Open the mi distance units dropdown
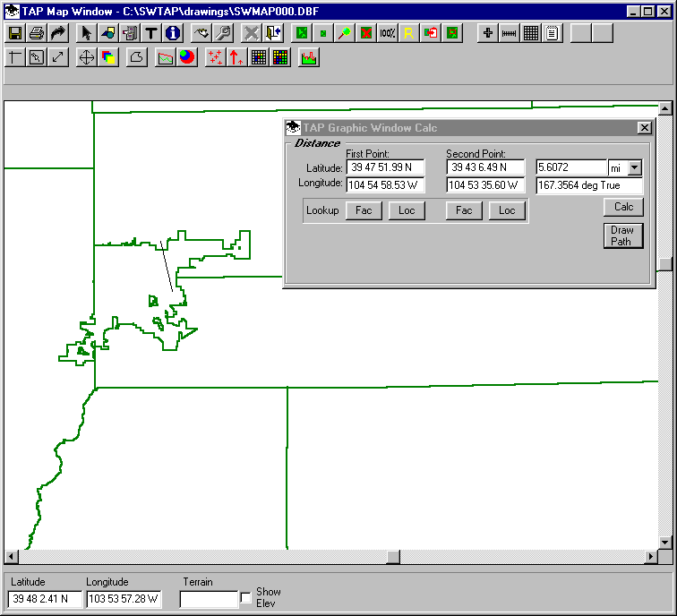Image resolution: width=677 pixels, height=616 pixels. 635,167
